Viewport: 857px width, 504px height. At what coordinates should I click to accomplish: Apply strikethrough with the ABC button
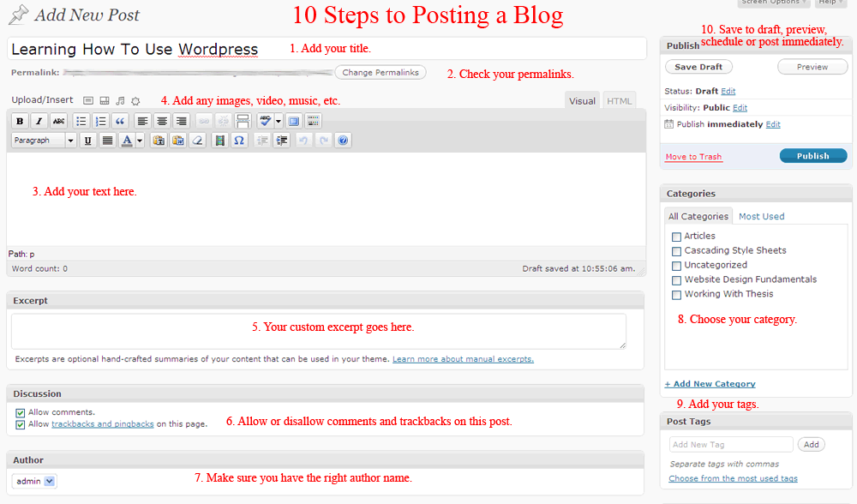pyautogui.click(x=58, y=121)
